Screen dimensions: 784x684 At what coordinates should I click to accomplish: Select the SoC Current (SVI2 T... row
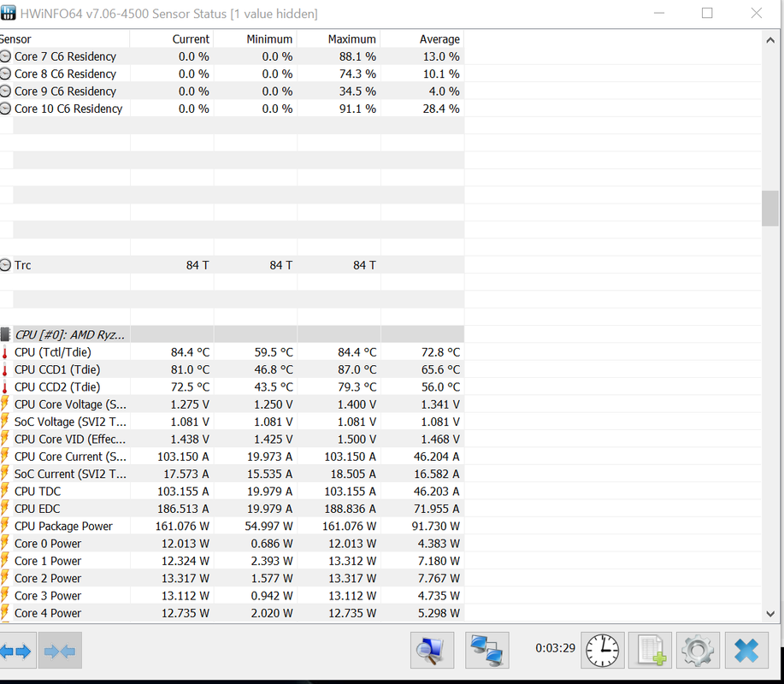pyautogui.click(x=232, y=474)
